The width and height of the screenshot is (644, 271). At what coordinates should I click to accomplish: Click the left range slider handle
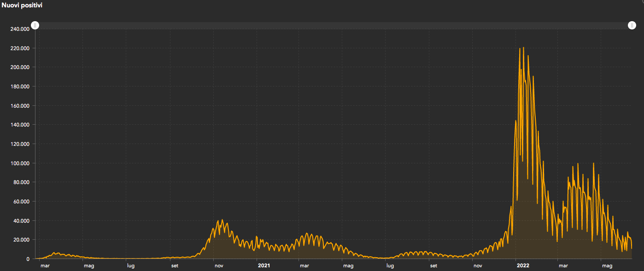point(35,25)
